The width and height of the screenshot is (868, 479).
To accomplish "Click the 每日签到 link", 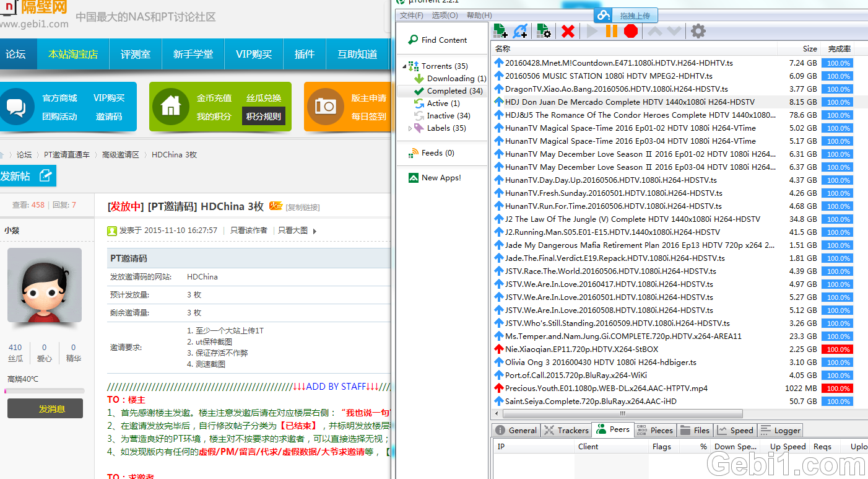I will 369,116.
